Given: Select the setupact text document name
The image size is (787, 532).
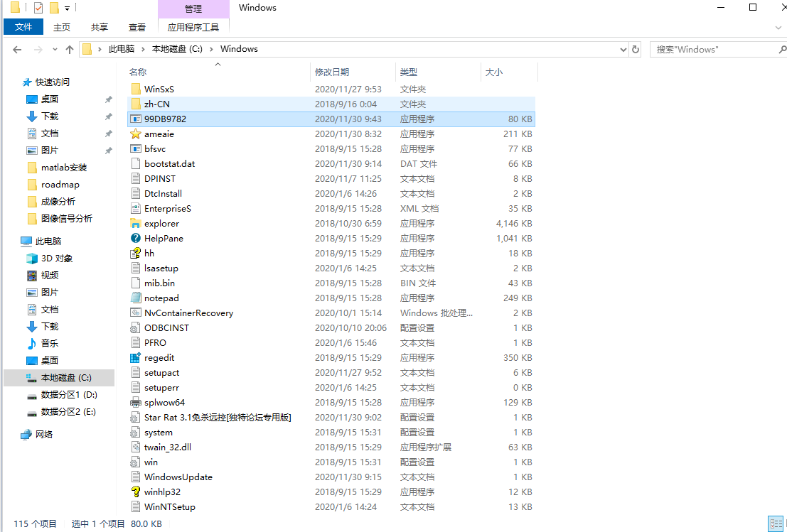Looking at the screenshot, I should pyautogui.click(x=161, y=373).
